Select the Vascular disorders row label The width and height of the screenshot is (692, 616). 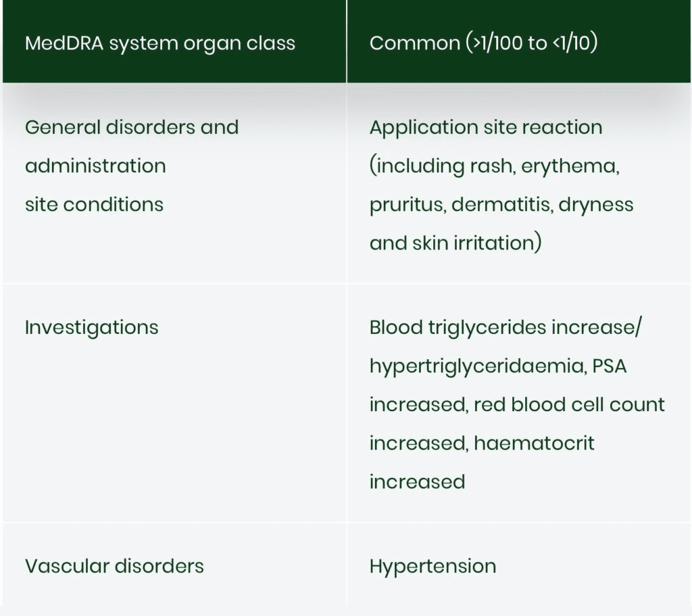click(x=114, y=566)
